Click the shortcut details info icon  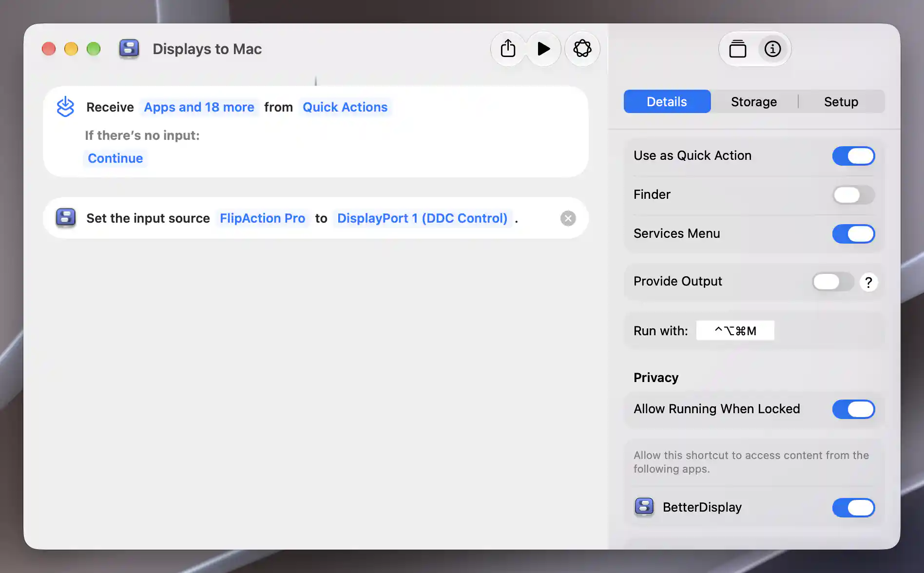pos(772,49)
